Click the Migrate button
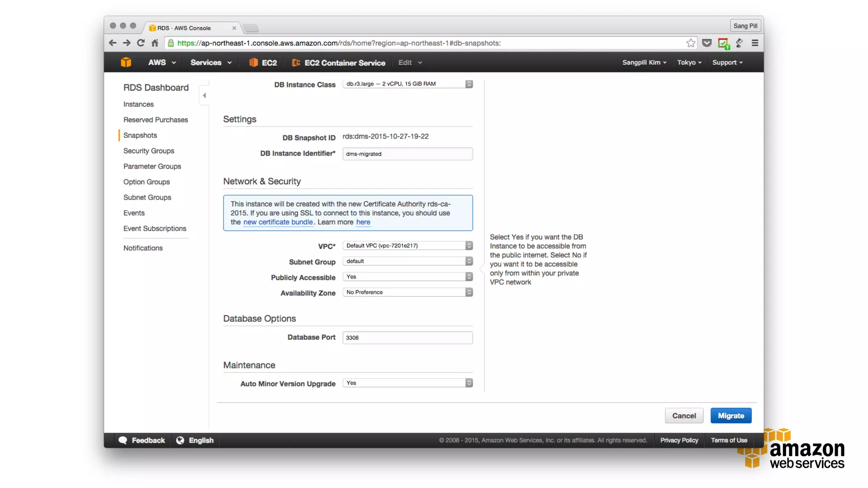The height and width of the screenshot is (488, 868). click(731, 416)
